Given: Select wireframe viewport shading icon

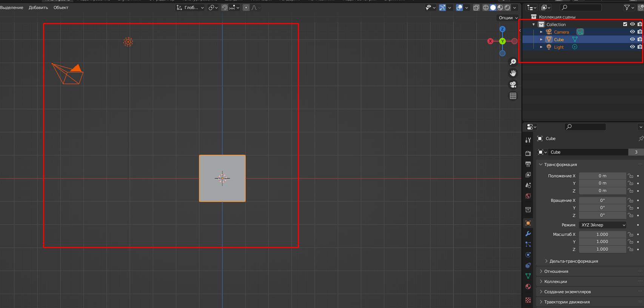Looking at the screenshot, I should [486, 8].
